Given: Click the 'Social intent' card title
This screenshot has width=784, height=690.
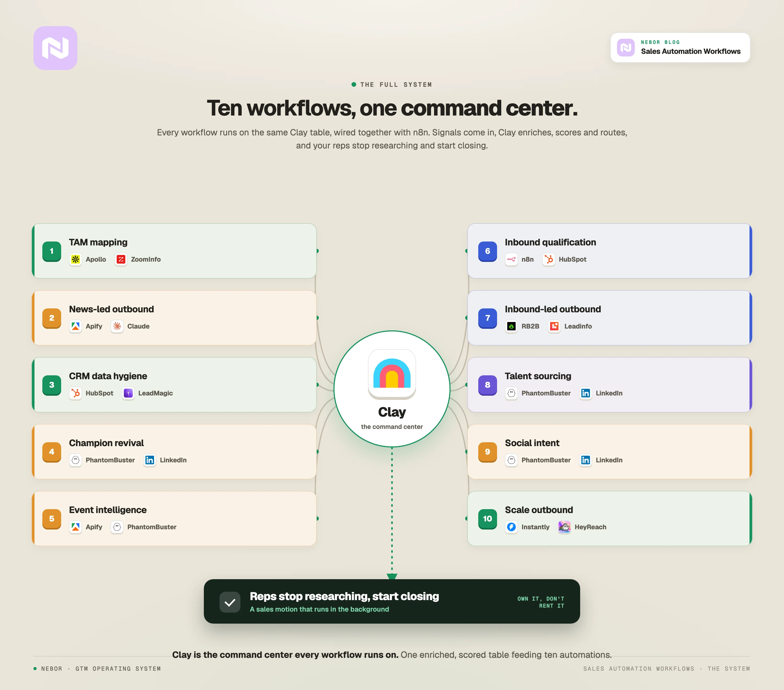Looking at the screenshot, I should tap(532, 443).
